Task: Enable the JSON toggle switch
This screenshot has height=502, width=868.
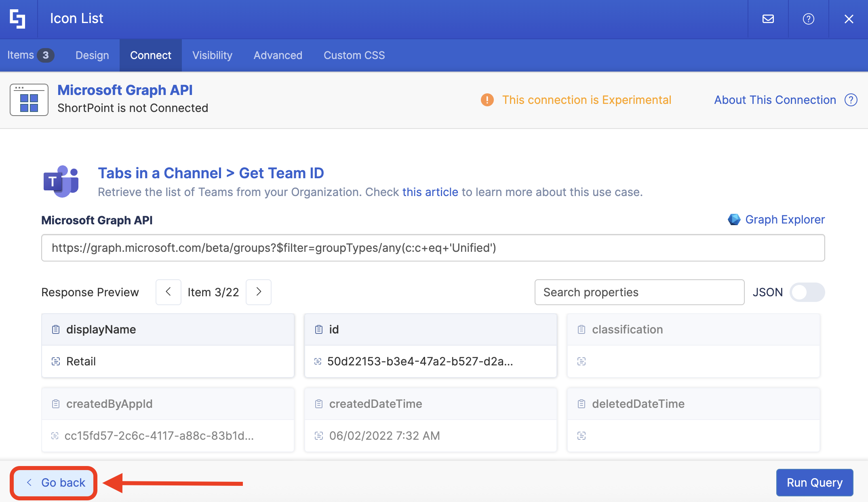Action: pos(807,292)
